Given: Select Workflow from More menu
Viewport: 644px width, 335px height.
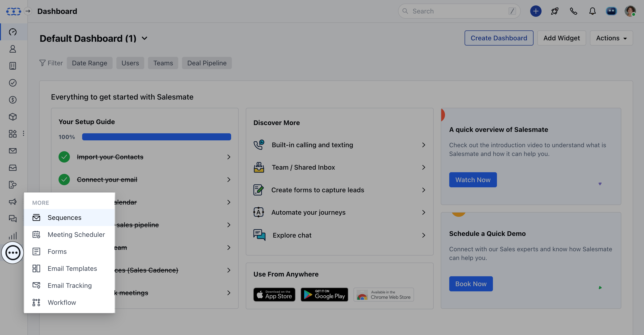Looking at the screenshot, I should pyautogui.click(x=69, y=302).
